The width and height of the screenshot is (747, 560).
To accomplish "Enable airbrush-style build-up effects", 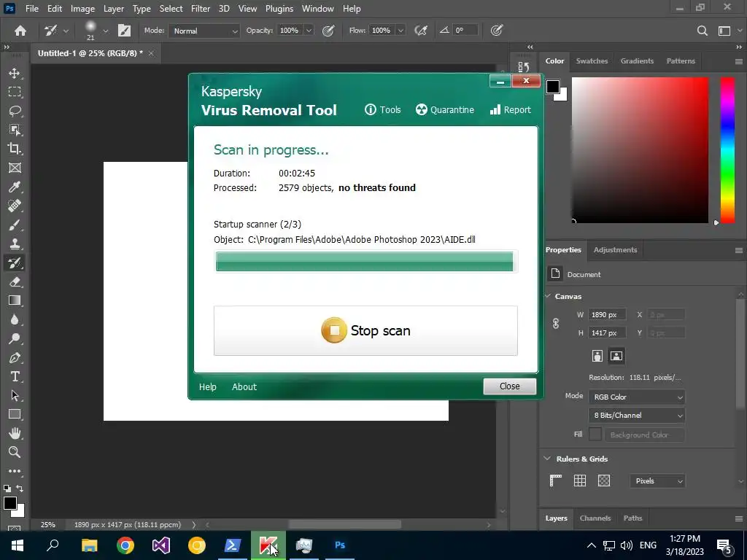I will [x=421, y=31].
